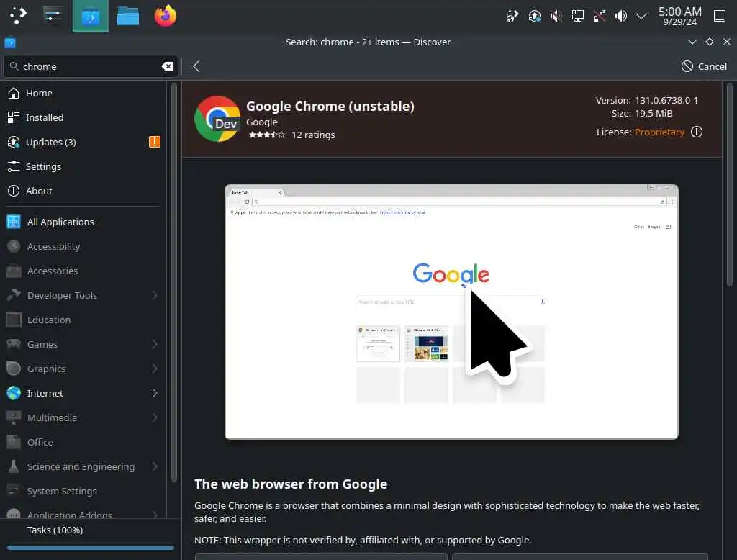This screenshot has height=560, width=737.
Task: Launch Firefox from the taskbar
Action: (x=166, y=16)
